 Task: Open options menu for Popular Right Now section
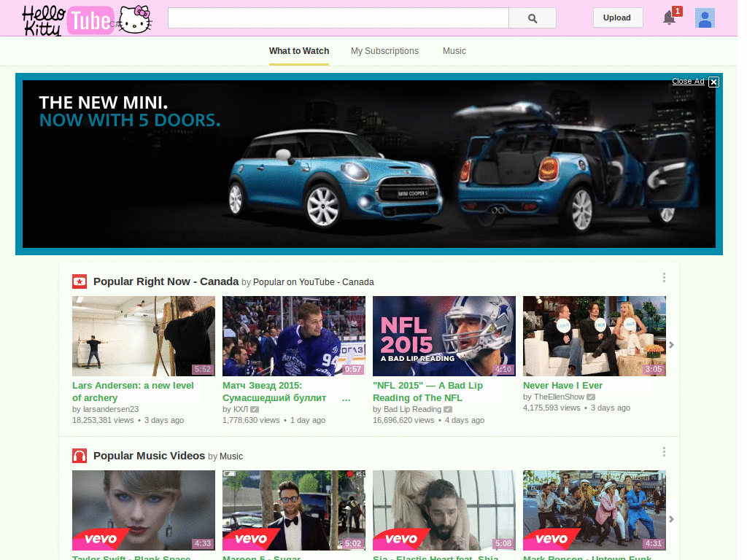coord(664,278)
